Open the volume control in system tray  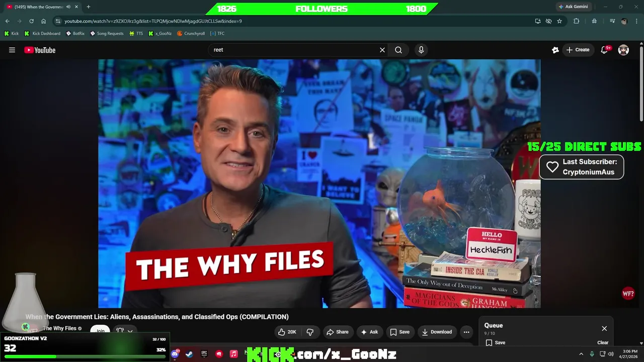611,354
